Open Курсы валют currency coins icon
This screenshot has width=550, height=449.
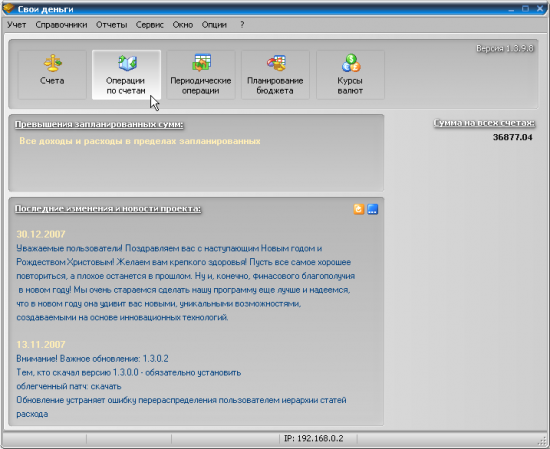[351, 63]
